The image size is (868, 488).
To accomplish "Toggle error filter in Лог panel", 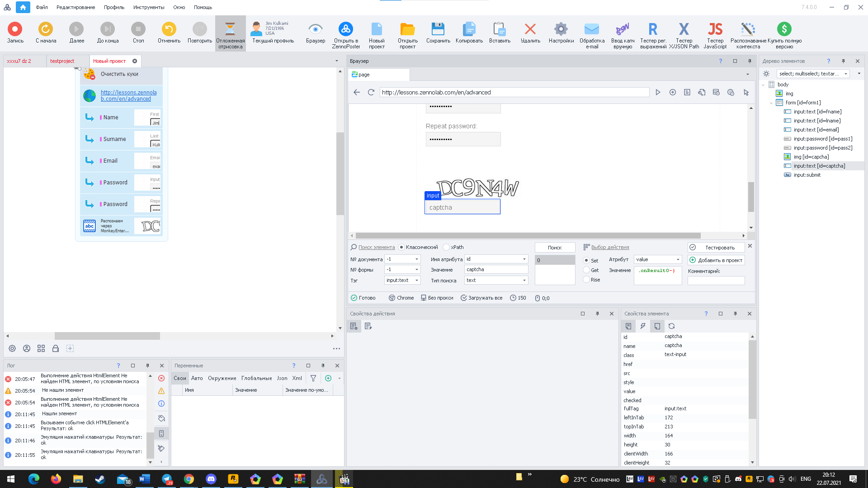I will coord(161,378).
